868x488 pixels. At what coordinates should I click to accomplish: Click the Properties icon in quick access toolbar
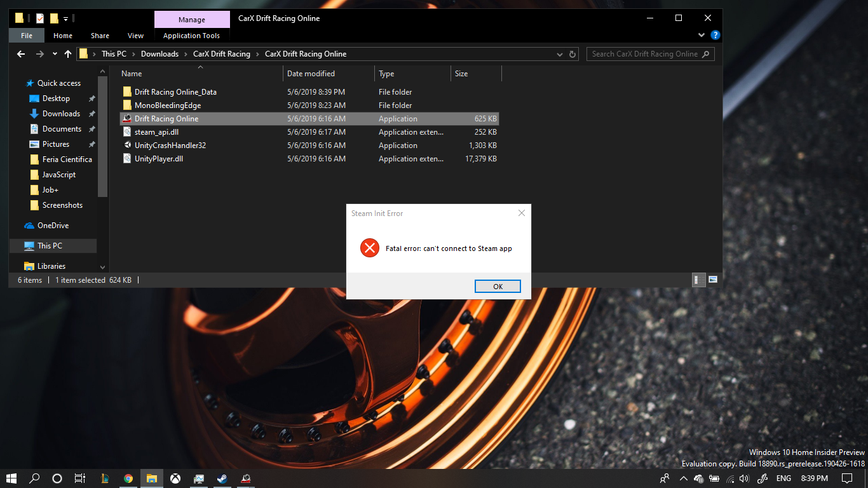[x=40, y=18]
